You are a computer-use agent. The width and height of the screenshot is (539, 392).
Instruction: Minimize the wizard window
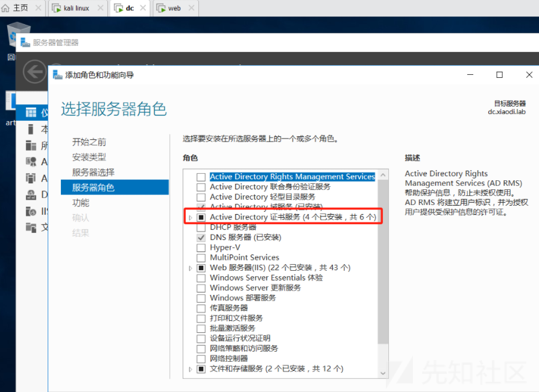[x=470, y=75]
